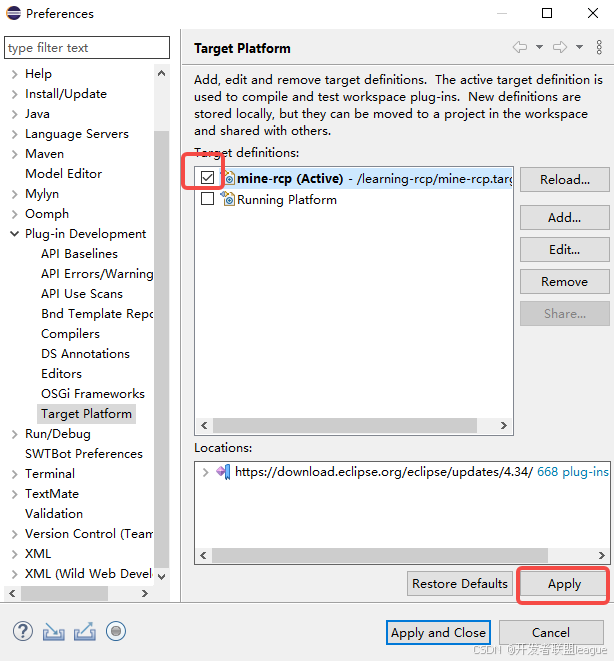Open the three-dot view menu
Viewport: 614px width, 661px height.
599,47
